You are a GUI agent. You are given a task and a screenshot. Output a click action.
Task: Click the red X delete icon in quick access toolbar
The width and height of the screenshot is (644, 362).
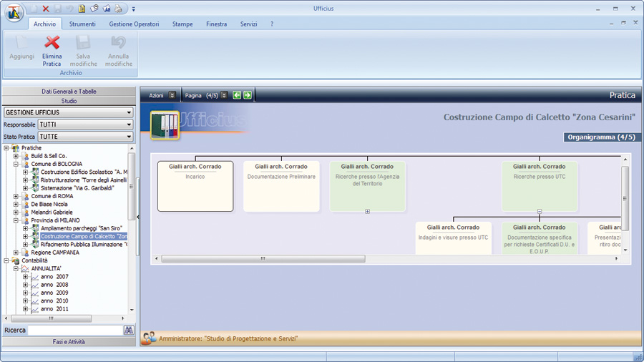click(x=46, y=9)
